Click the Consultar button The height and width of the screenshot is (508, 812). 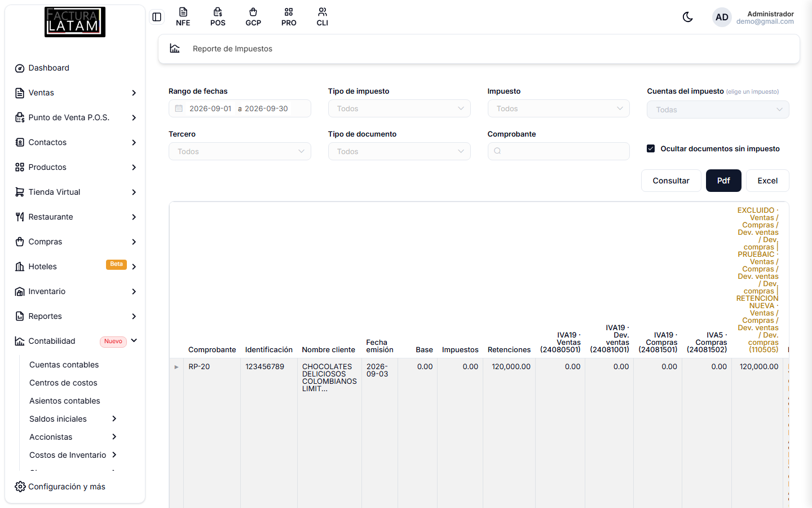coord(671,181)
